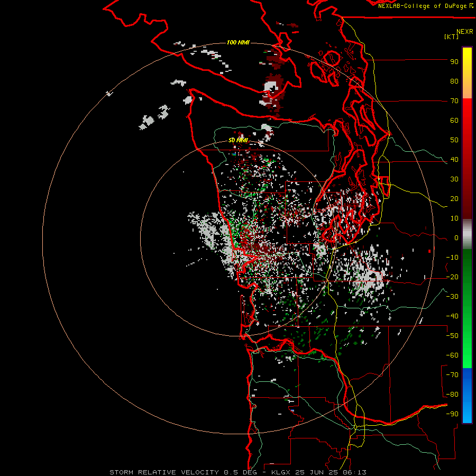Select the -80 scale value

(x=452, y=395)
